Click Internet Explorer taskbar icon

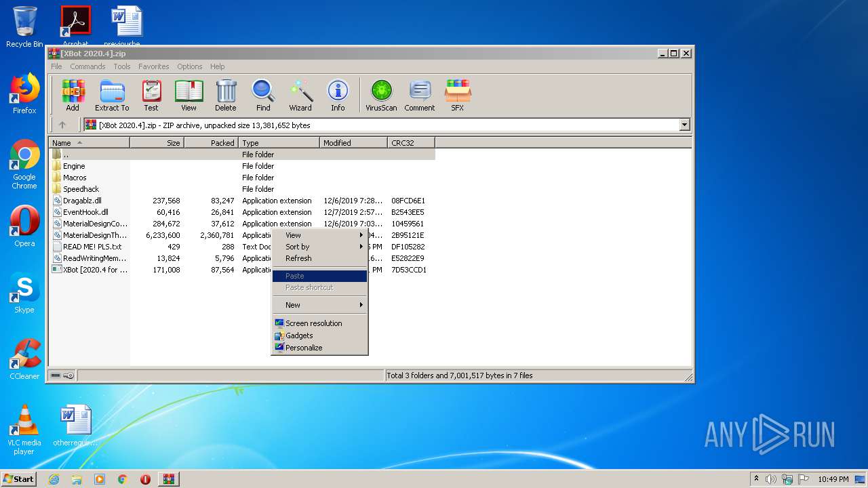click(54, 479)
